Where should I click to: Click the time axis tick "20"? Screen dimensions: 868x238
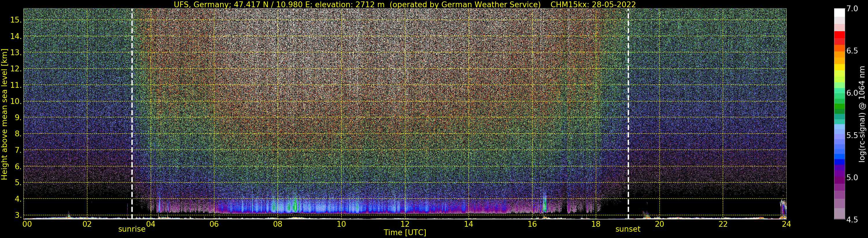tap(659, 224)
